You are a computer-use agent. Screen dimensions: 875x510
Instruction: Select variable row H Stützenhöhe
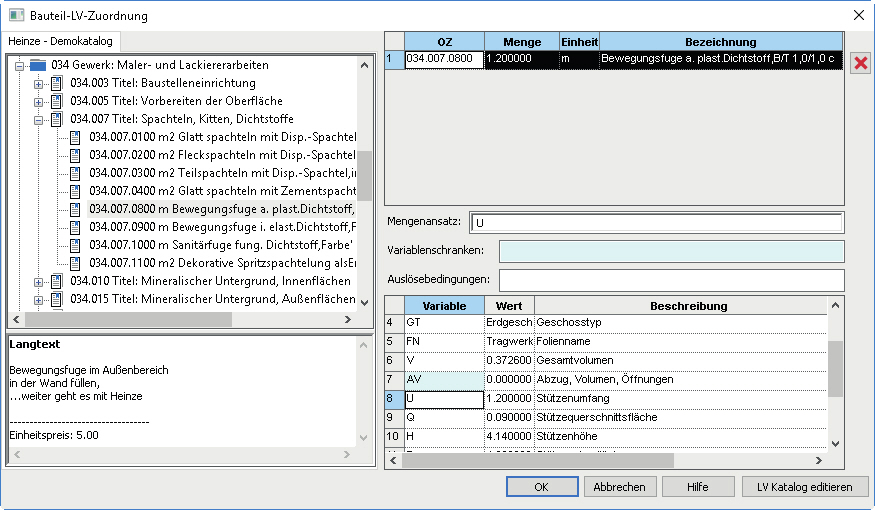pyautogui.click(x=605, y=436)
